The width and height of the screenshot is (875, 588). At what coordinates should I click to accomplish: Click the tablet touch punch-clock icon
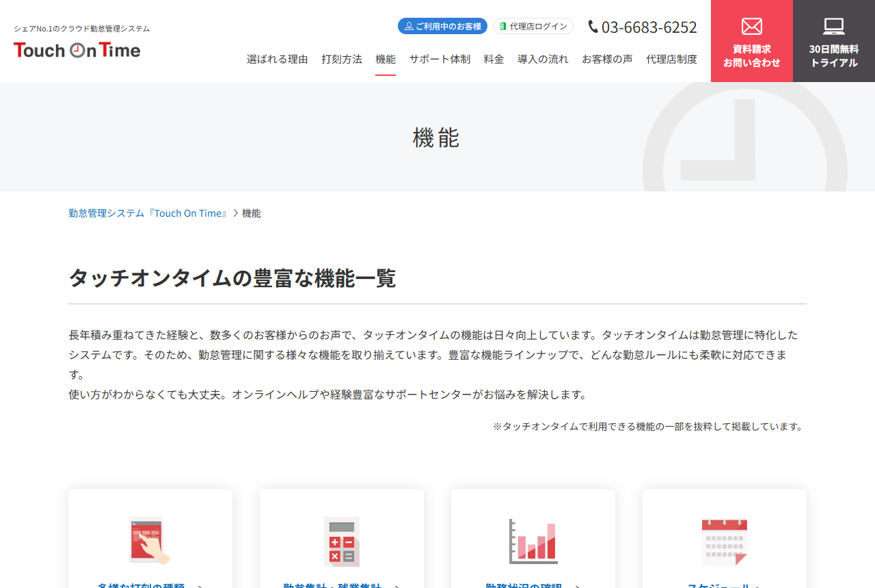coord(150,541)
